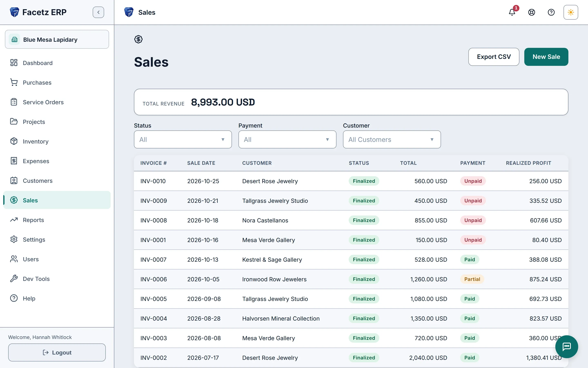This screenshot has height=368, width=588.
Task: Click the Total Revenue 8,993.00 USD value
Action: tap(223, 102)
